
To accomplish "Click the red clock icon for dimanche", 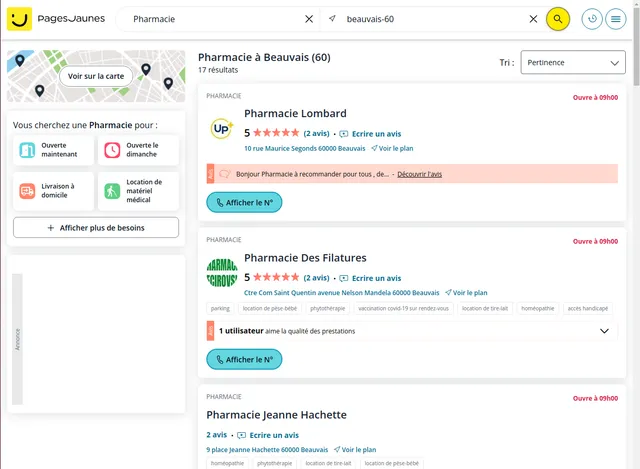I will point(112,150).
